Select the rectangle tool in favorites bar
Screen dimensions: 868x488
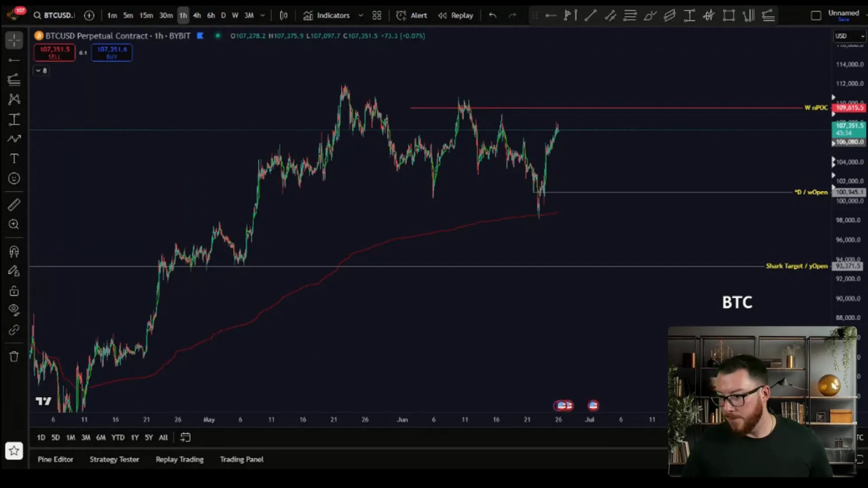[x=729, y=15]
